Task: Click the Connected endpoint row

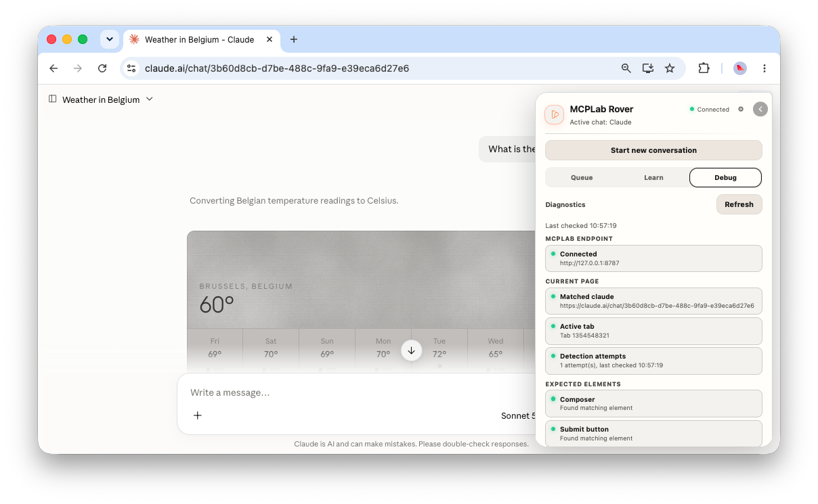Action: click(653, 258)
